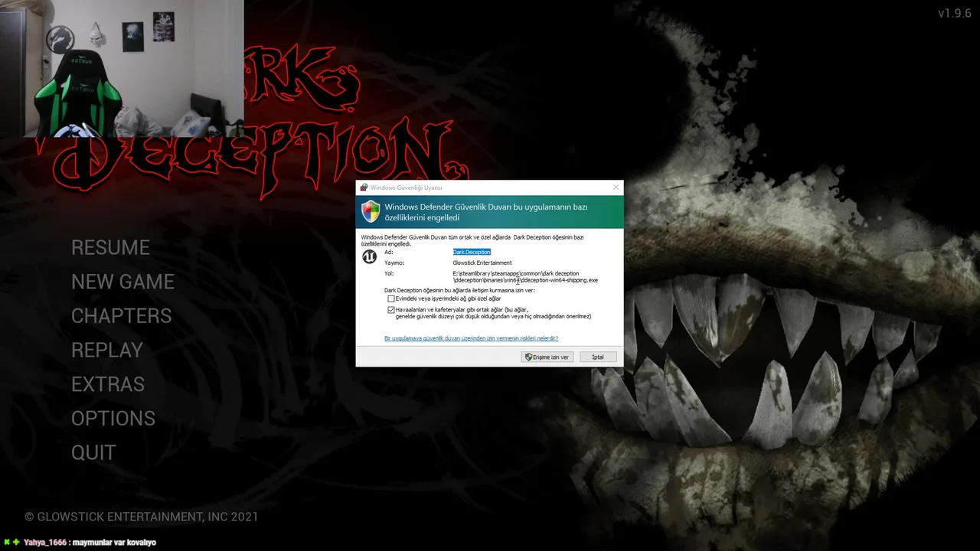The height and width of the screenshot is (551, 980).
Task: Click the 'Glowstick Entertainment' publisher text
Action: pyautogui.click(x=482, y=262)
